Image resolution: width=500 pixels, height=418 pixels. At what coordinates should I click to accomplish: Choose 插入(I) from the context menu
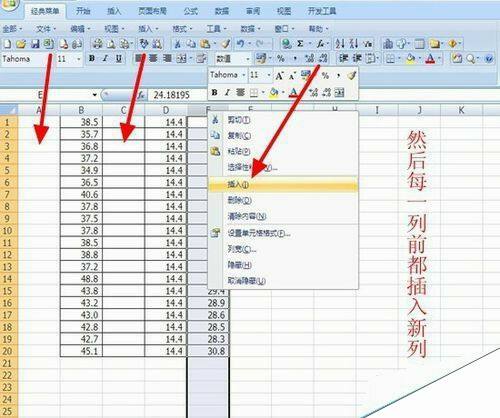[283, 184]
